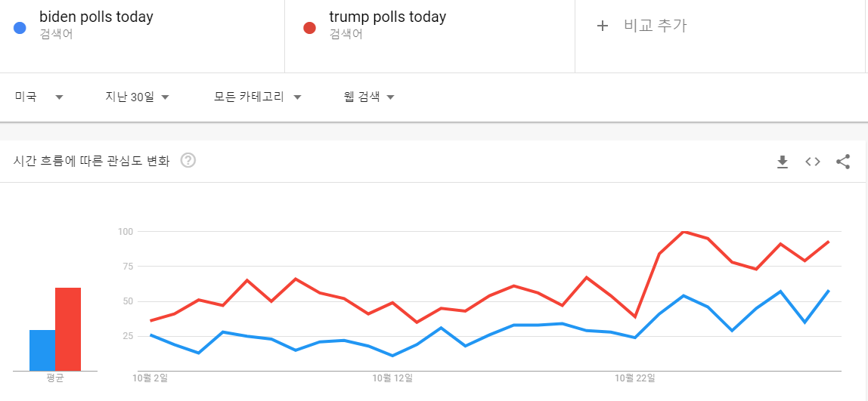Share the interest over time chart
868x401 pixels.
coord(843,162)
